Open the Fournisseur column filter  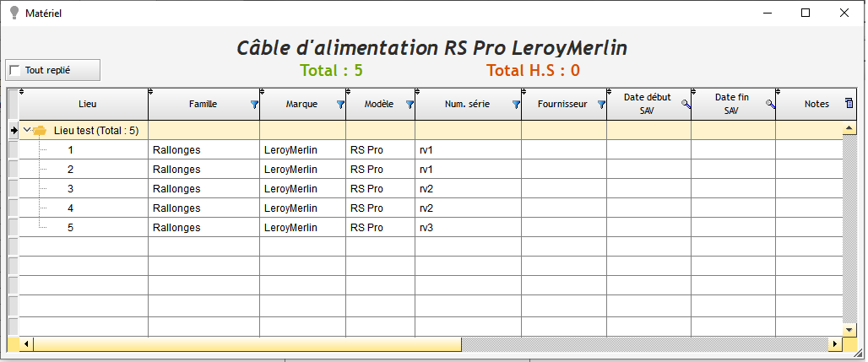[x=602, y=104]
